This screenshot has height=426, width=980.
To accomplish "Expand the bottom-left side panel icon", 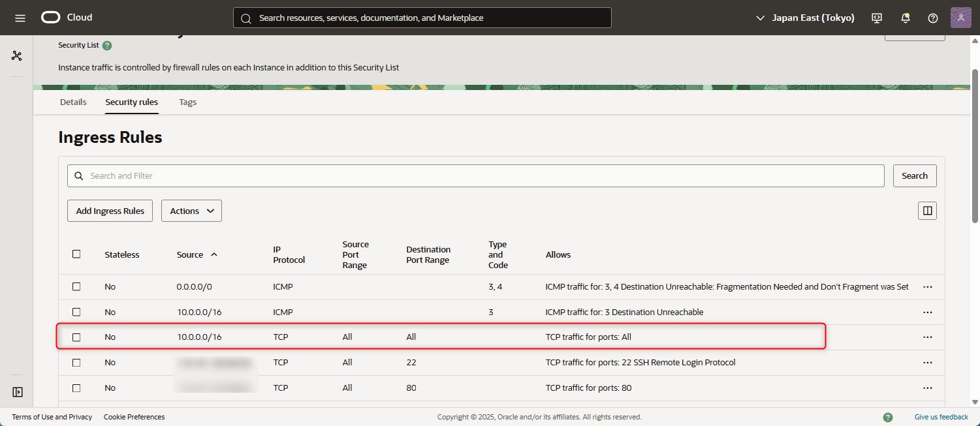I will click(x=18, y=392).
